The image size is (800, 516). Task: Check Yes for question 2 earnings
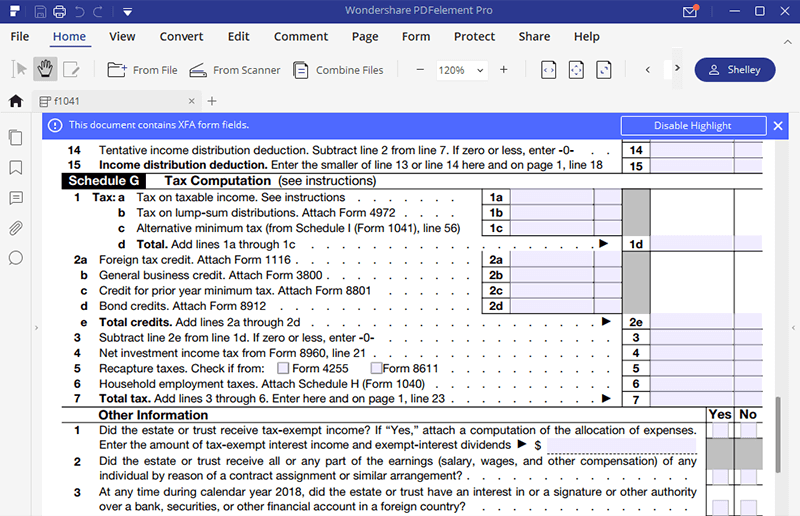[720, 476]
